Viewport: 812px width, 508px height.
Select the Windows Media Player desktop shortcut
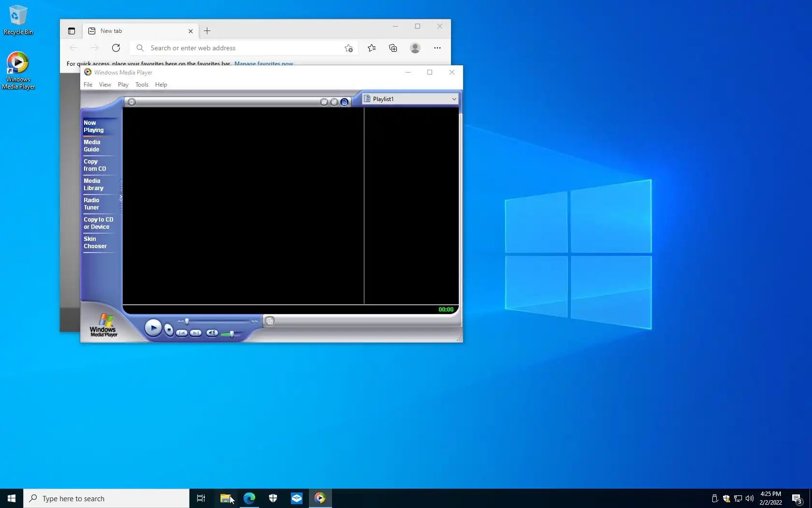tap(18, 71)
